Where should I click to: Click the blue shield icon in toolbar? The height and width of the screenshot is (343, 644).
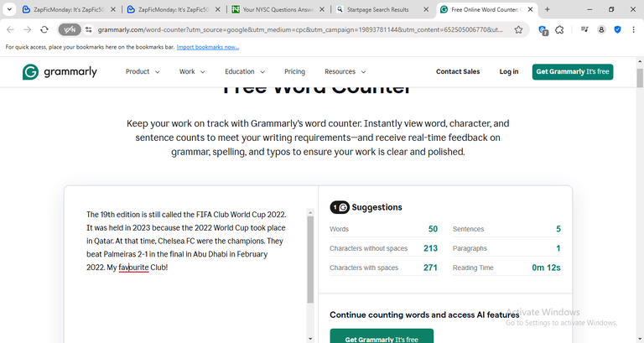click(x=617, y=29)
